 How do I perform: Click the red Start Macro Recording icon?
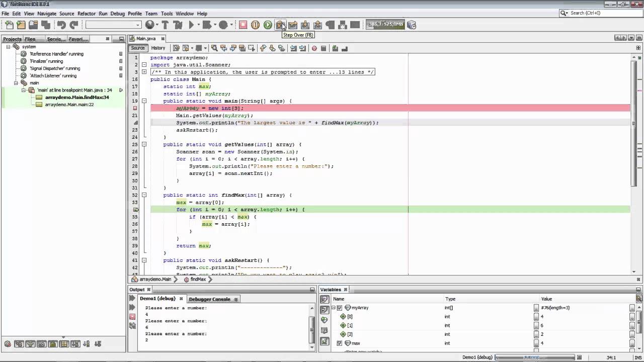pyautogui.click(x=314, y=48)
